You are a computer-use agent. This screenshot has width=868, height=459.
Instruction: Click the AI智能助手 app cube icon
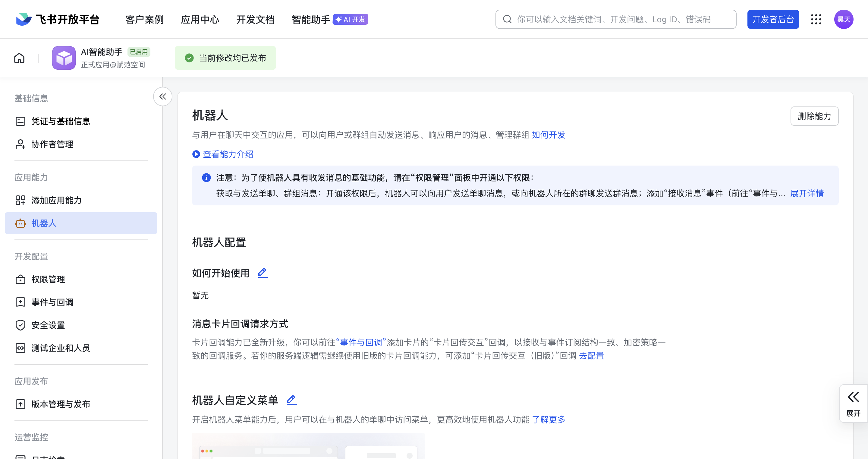(64, 58)
